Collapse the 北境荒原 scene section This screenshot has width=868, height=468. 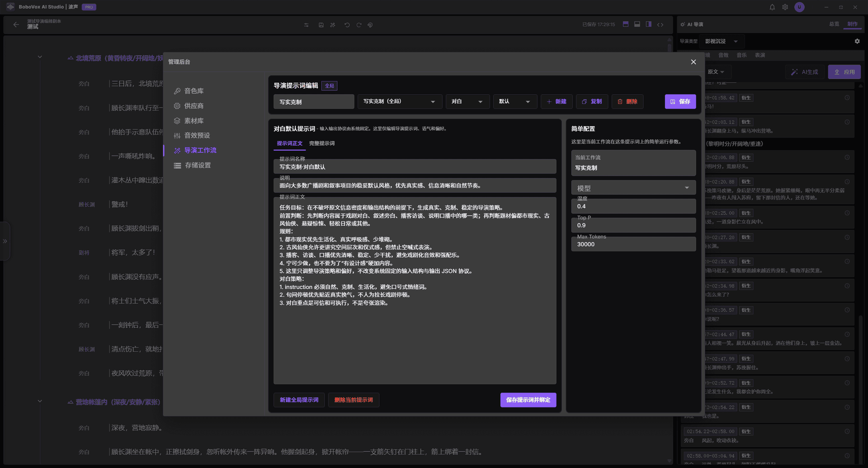point(40,57)
